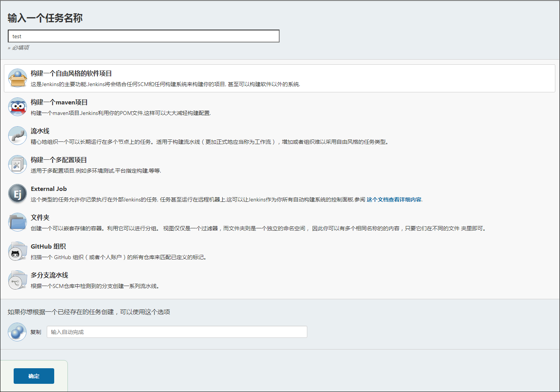
Task: Click the multi-configuration project icon
Action: pos(18,164)
